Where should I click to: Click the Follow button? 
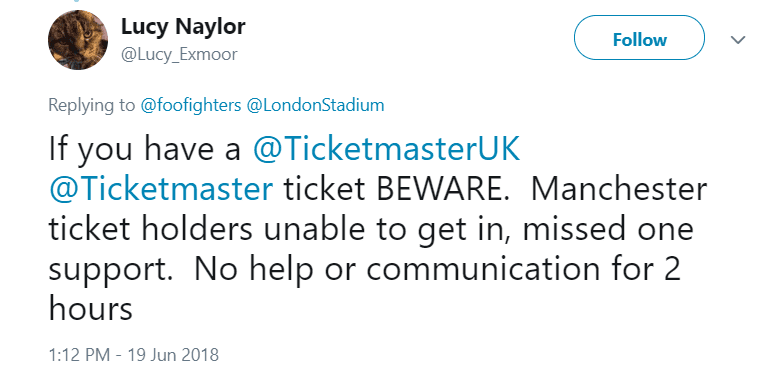click(639, 38)
